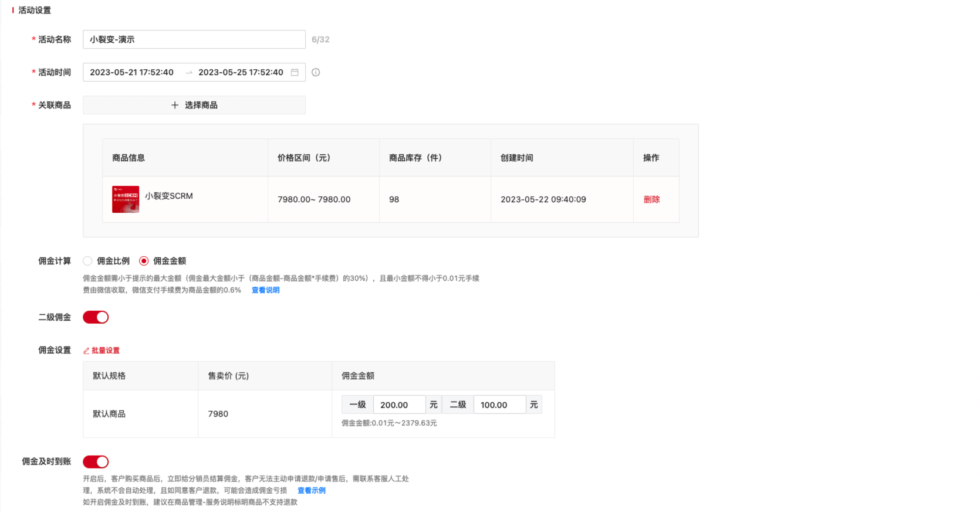The image size is (980, 513).
Task: Select the 佣金比例 radio option
Action: coord(87,261)
